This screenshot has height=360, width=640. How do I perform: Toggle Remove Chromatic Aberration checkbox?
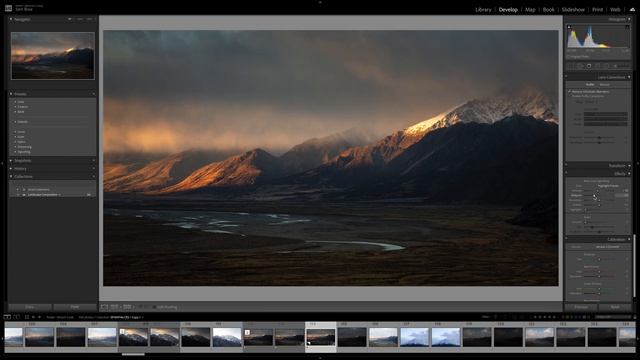tap(570, 91)
